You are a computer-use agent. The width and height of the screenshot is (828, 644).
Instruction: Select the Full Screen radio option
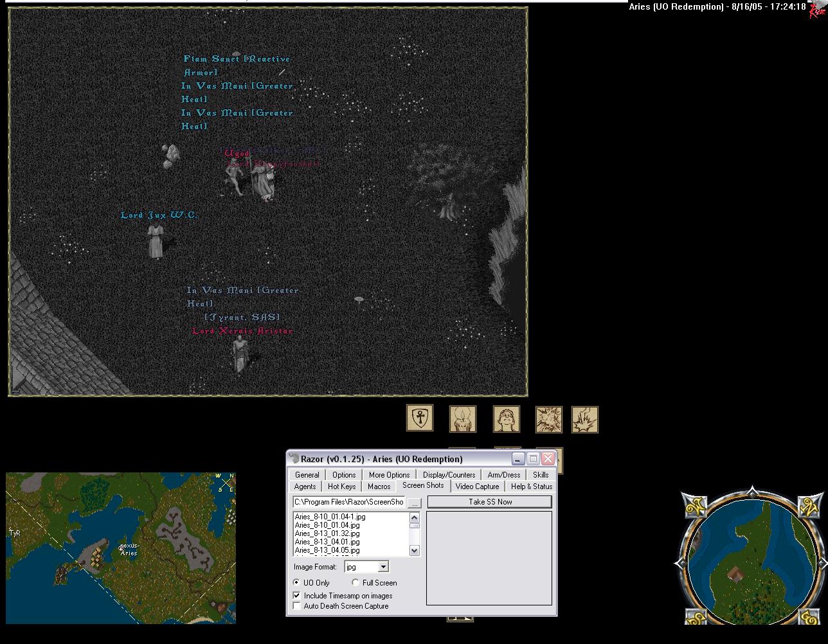(x=355, y=583)
